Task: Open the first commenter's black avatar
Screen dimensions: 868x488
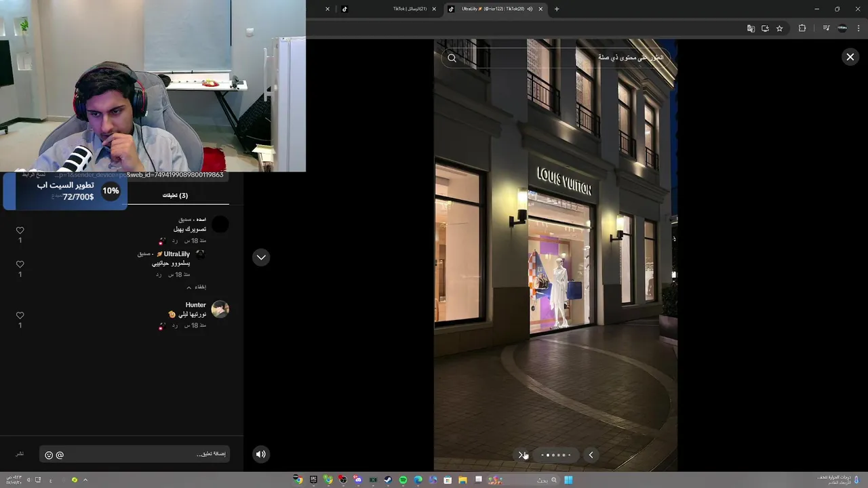Action: coord(220,224)
